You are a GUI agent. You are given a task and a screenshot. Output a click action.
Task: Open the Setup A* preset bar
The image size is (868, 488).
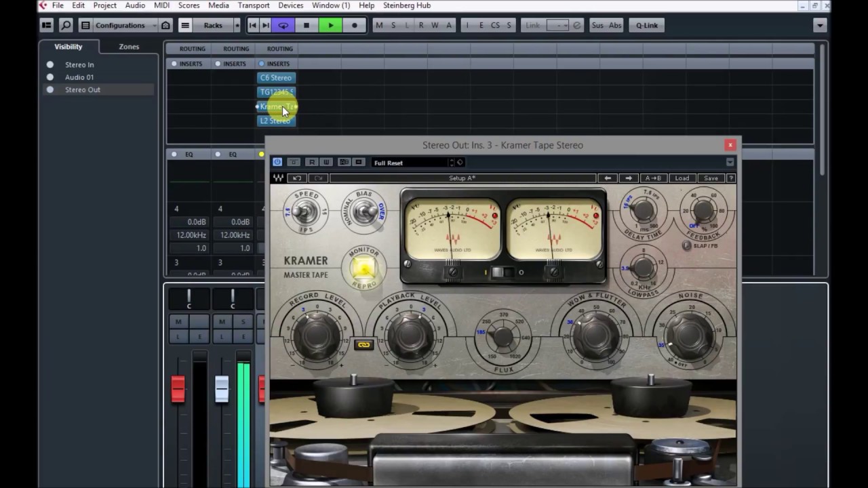tap(462, 178)
